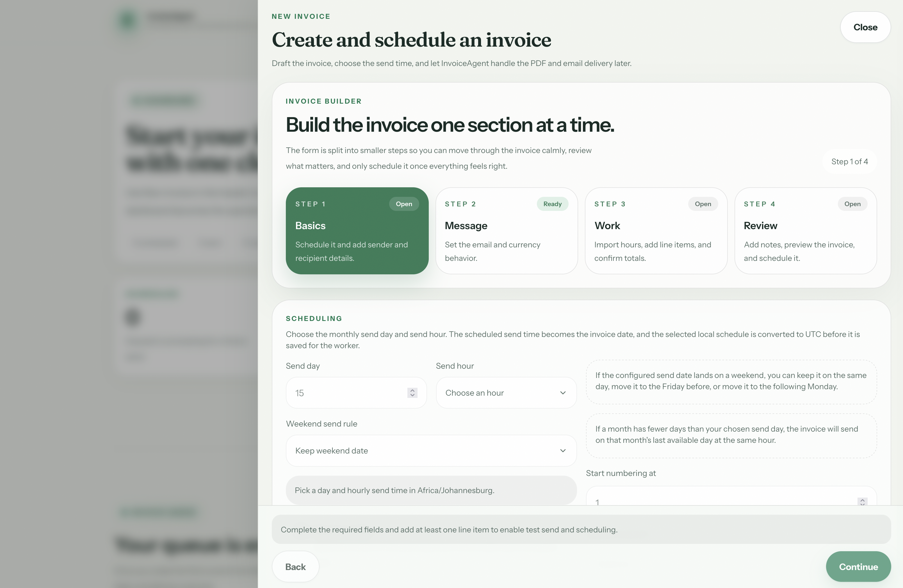The height and width of the screenshot is (588, 903).
Task: Click the Ready badge on Step 2
Action: [552, 204]
